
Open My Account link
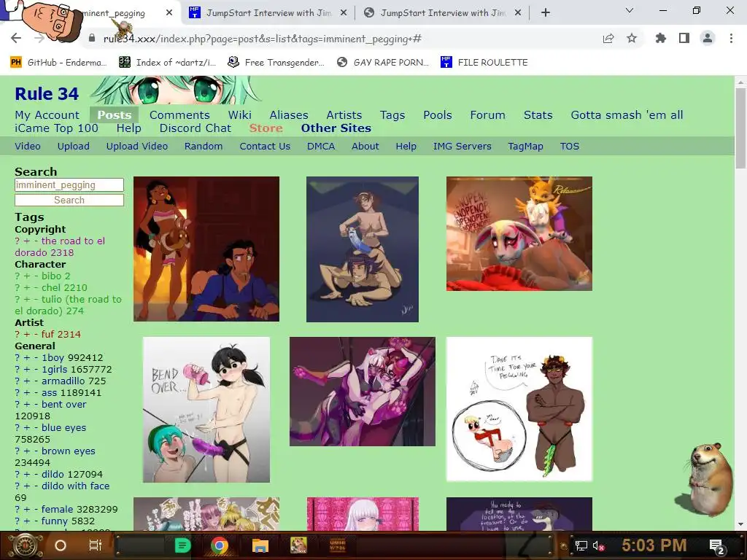(47, 114)
